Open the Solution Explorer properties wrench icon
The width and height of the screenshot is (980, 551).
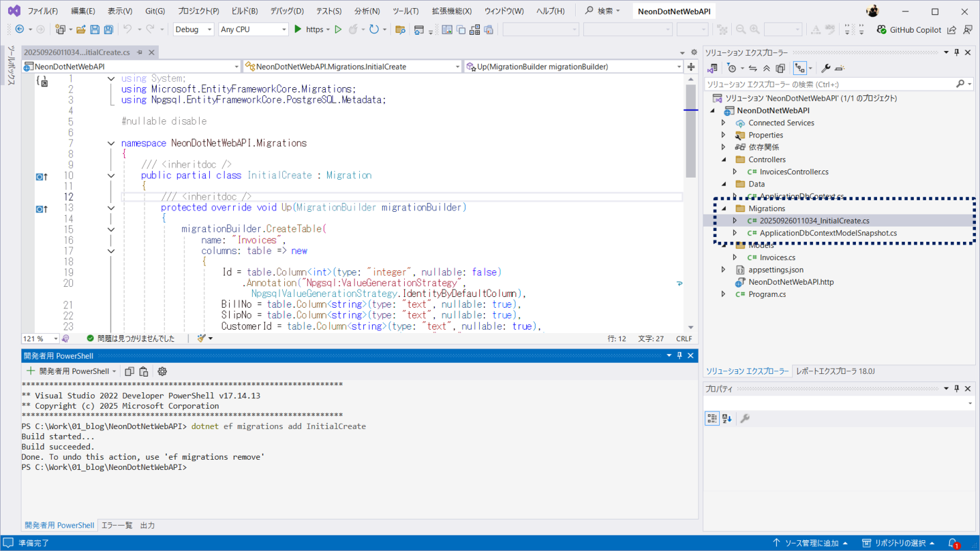(x=825, y=68)
